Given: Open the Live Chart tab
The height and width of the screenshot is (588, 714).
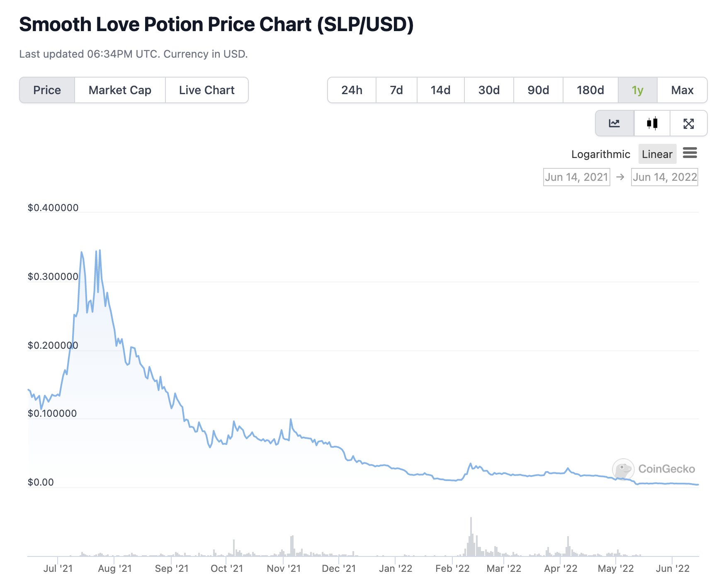Looking at the screenshot, I should tap(207, 90).
